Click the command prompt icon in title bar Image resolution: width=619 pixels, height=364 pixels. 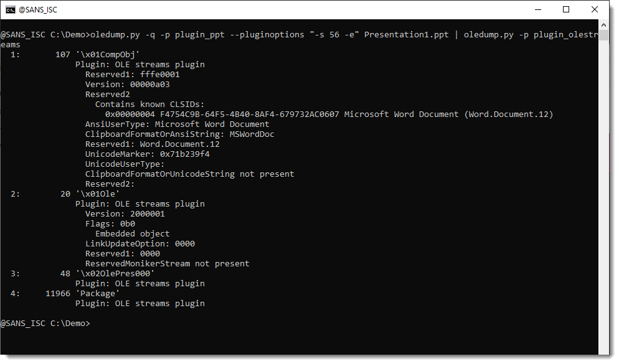pyautogui.click(x=10, y=9)
